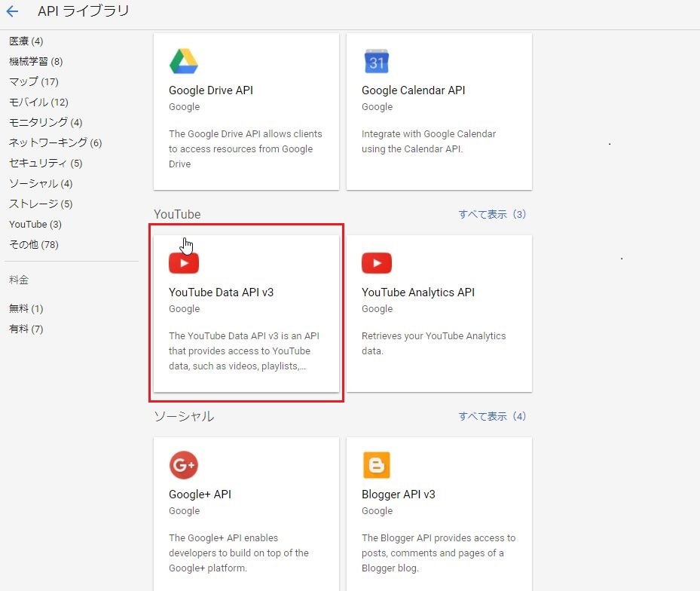
Task: Click the Google Drive triangle logo
Action: pyautogui.click(x=184, y=61)
